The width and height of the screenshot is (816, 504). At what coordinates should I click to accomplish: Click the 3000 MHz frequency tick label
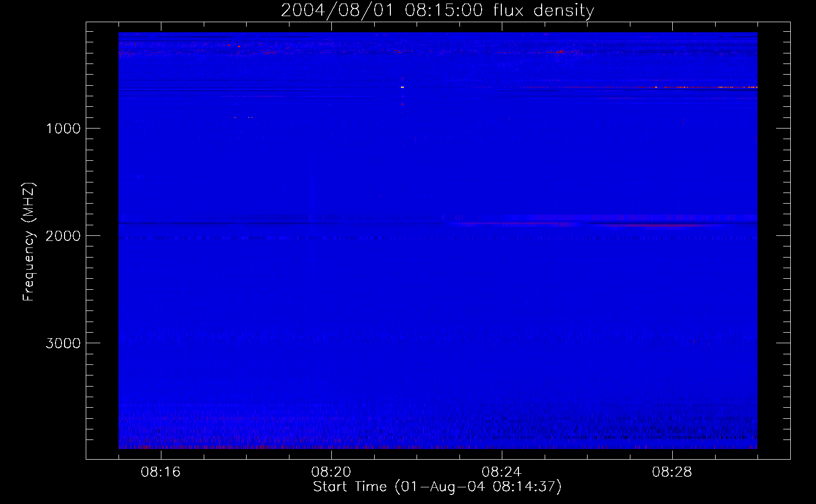63,343
